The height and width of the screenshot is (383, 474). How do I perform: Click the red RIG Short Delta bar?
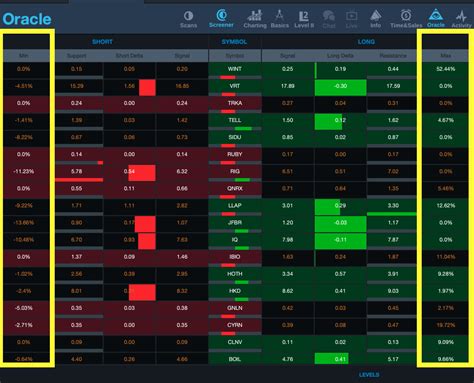click(x=142, y=173)
